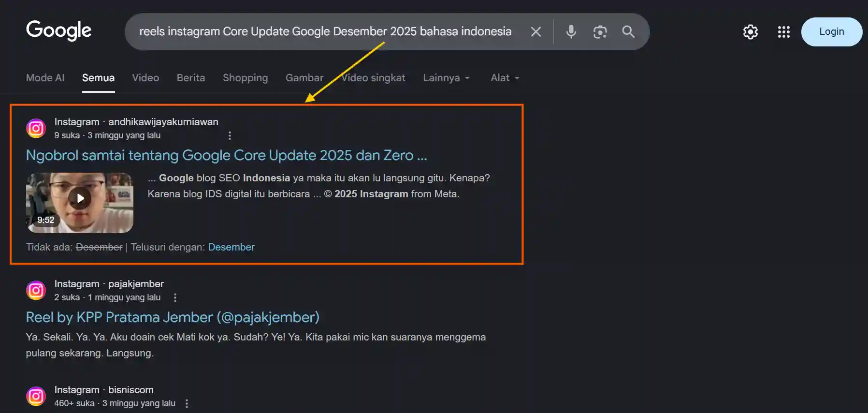This screenshot has width=868, height=413.
Task: Open Google apps grid icon
Action: point(783,32)
